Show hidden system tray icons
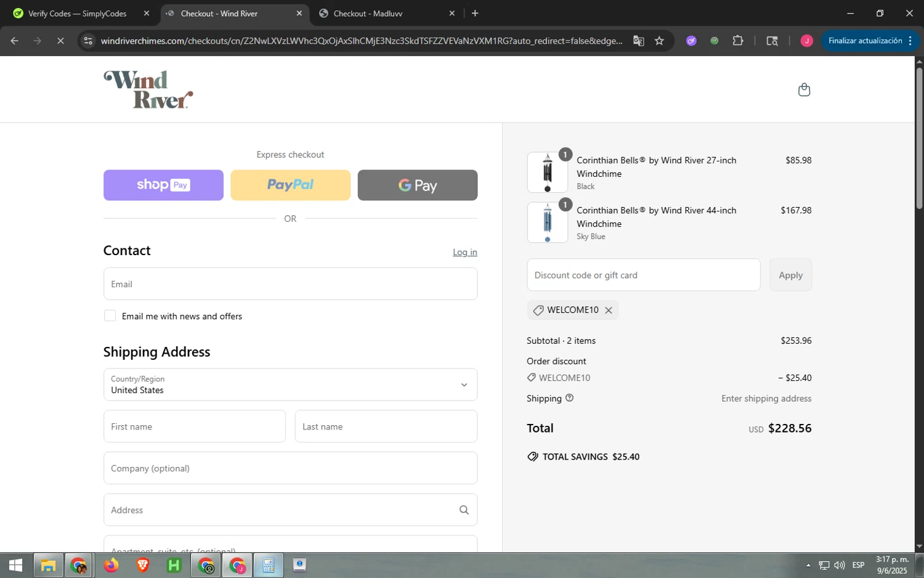924x578 pixels. [x=808, y=565]
